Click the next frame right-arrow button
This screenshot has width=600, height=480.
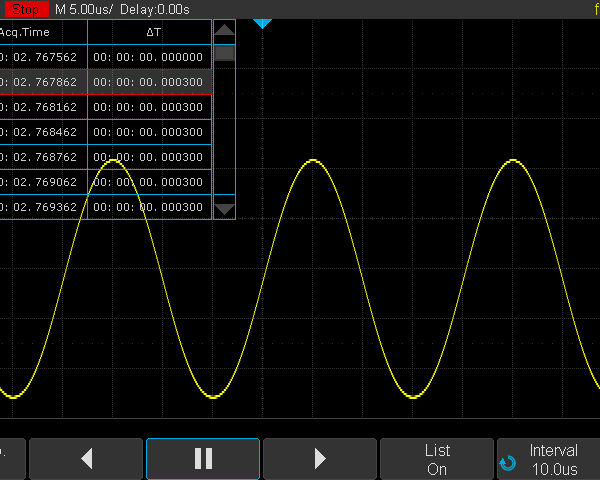tap(320, 459)
